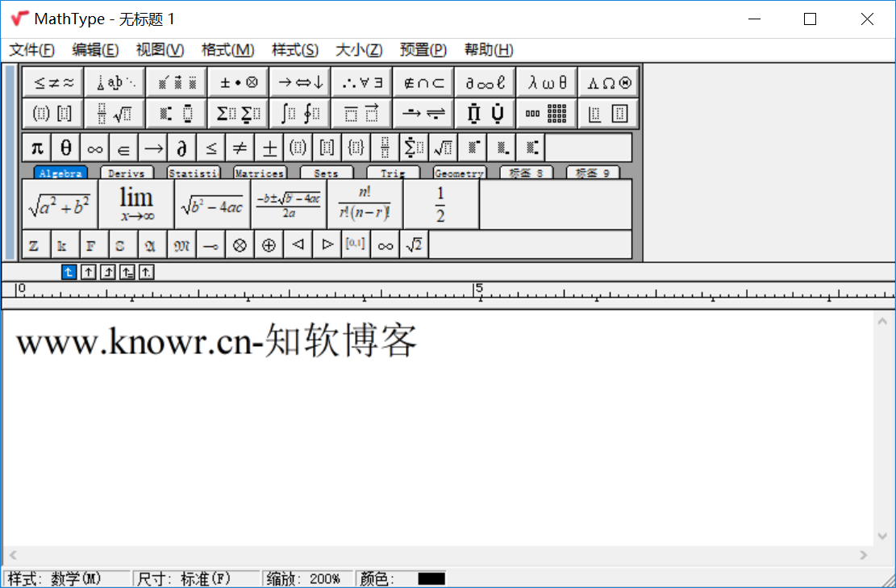Insert the not-equal symbol

[x=240, y=148]
